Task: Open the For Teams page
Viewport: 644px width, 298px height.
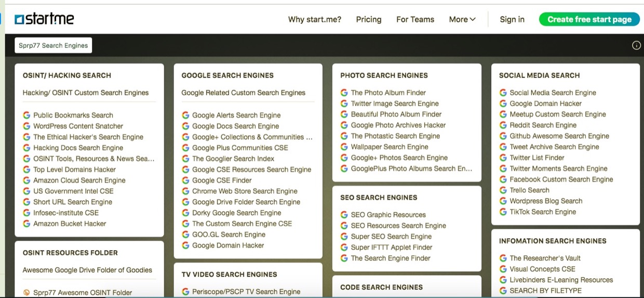Action: [x=415, y=19]
